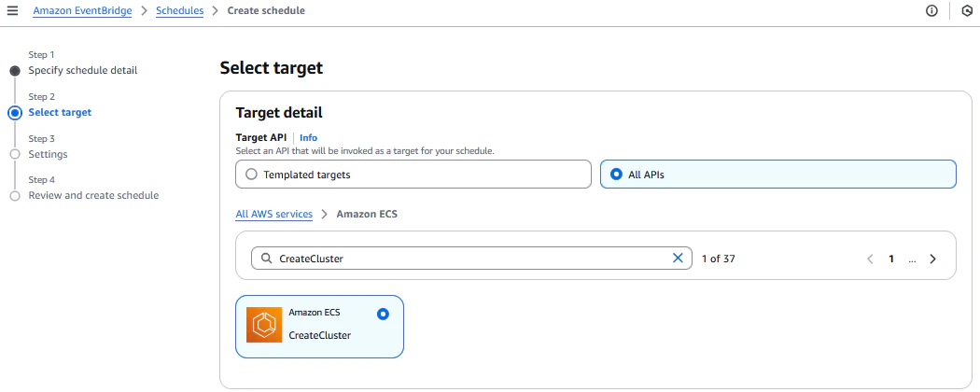Viewport: 980px width, 392px height.
Task: Select Step 2 Select target
Action: point(60,113)
